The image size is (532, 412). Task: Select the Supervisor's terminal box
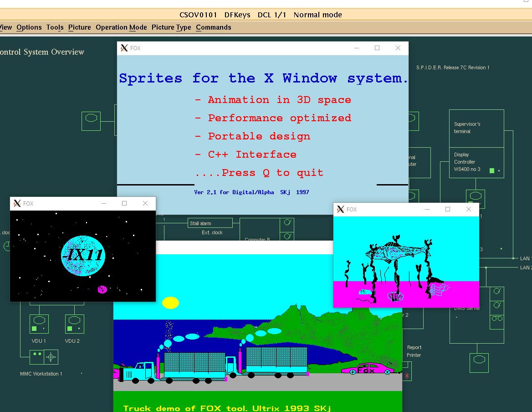point(476,128)
